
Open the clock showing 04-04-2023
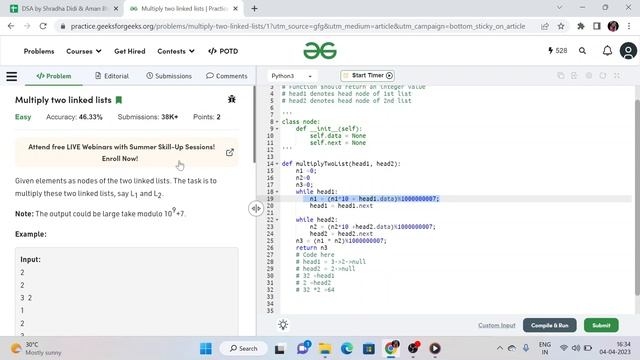pos(615,348)
